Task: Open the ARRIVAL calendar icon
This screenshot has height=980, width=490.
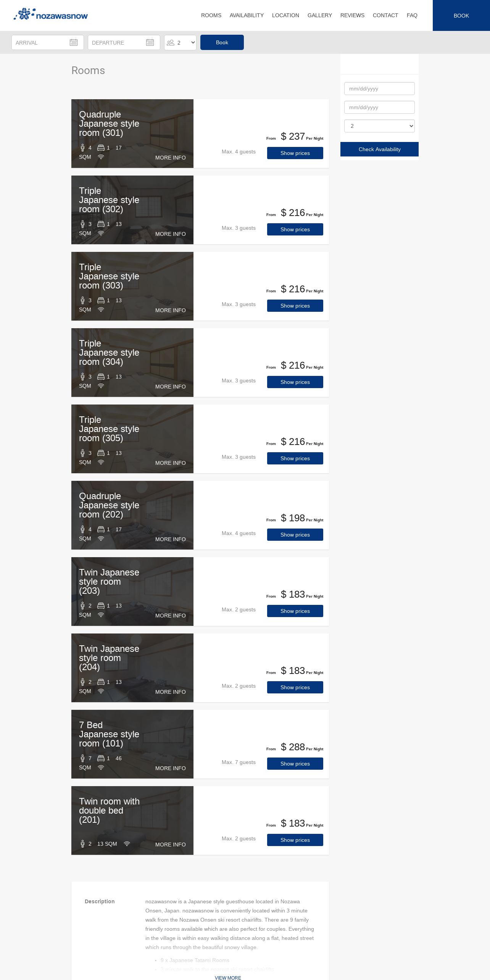Action: click(74, 42)
